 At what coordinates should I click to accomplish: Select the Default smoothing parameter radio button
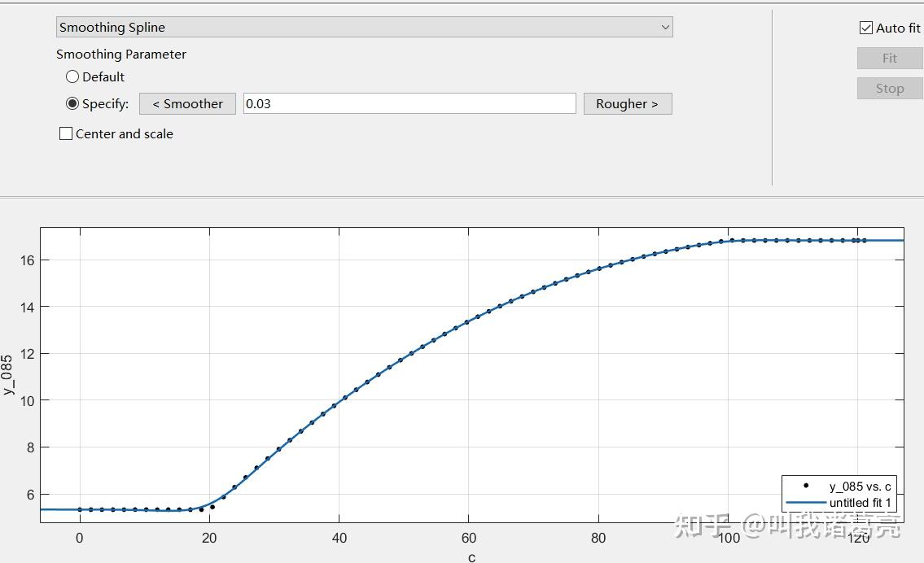72,76
